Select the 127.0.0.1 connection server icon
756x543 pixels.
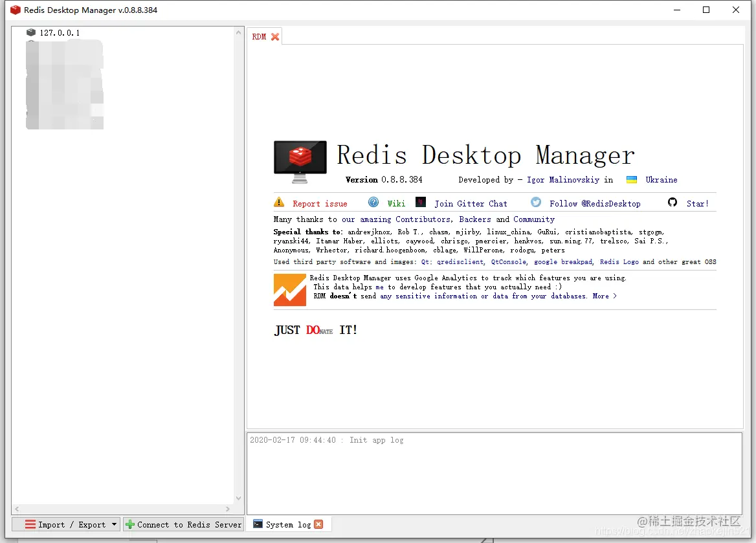click(x=31, y=32)
